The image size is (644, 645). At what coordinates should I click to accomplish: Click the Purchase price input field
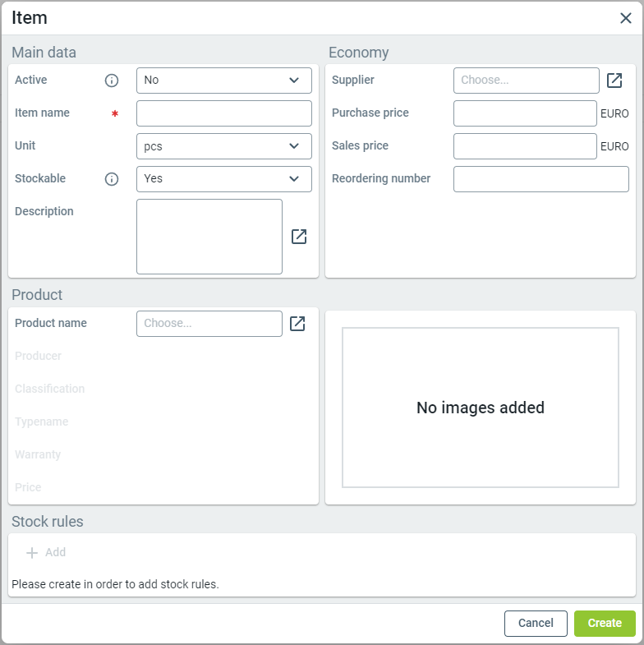[524, 113]
